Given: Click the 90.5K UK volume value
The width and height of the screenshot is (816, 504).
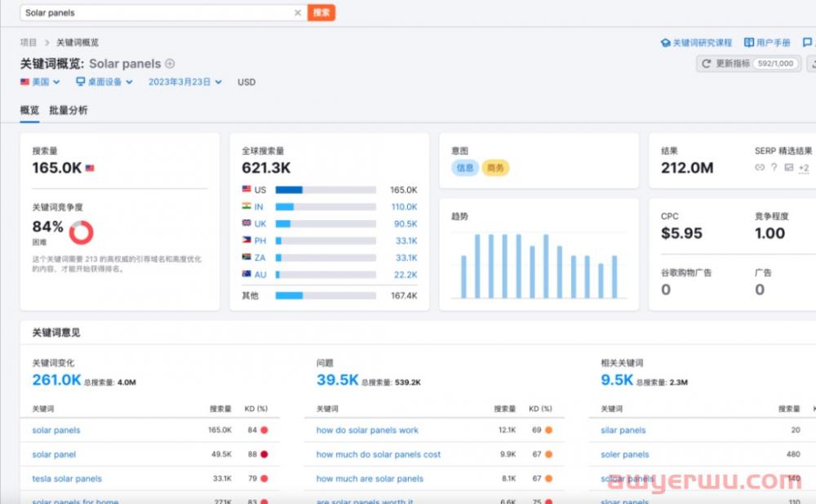Looking at the screenshot, I should click(x=406, y=223).
